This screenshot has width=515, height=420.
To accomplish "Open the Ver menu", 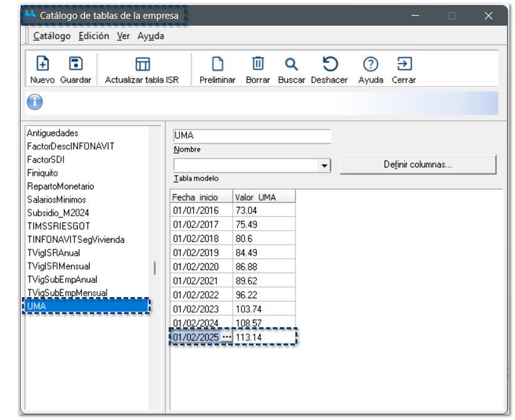I will pos(123,36).
